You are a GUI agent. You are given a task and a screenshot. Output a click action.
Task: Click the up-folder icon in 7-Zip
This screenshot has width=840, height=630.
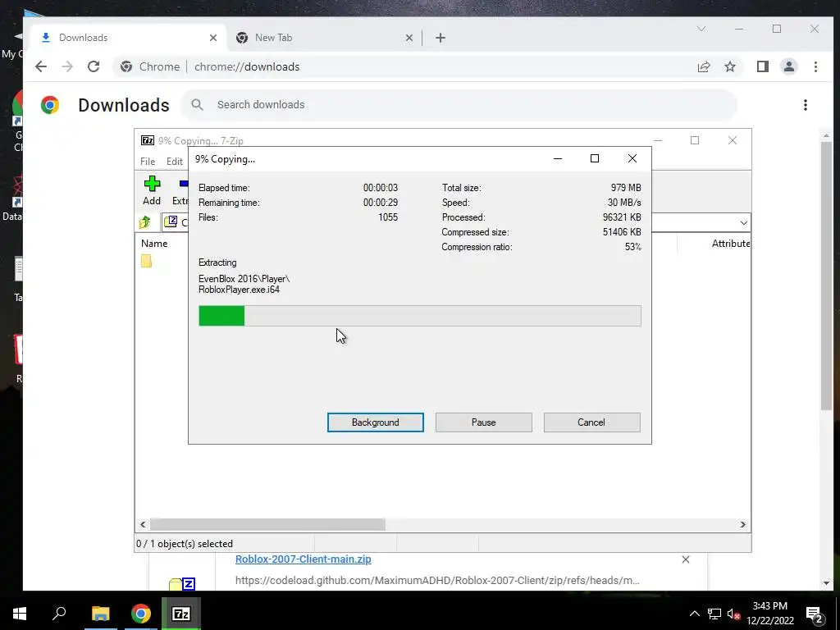[144, 222]
